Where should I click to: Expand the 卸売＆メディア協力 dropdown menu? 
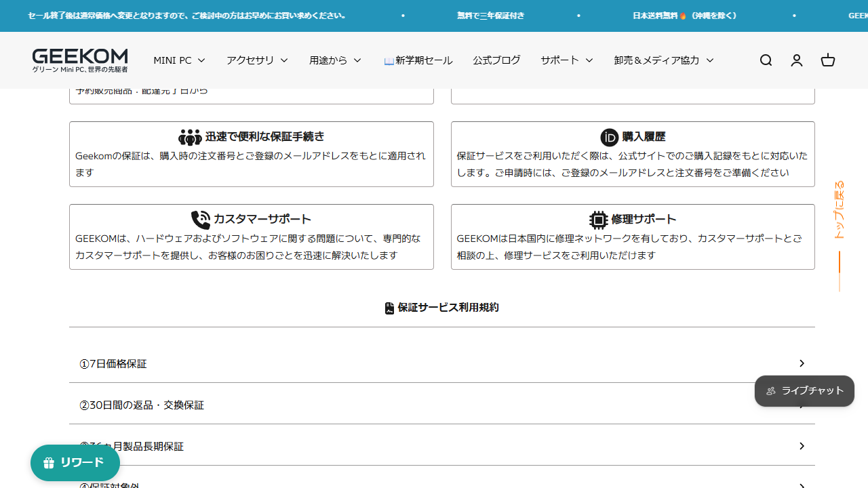[x=663, y=60]
